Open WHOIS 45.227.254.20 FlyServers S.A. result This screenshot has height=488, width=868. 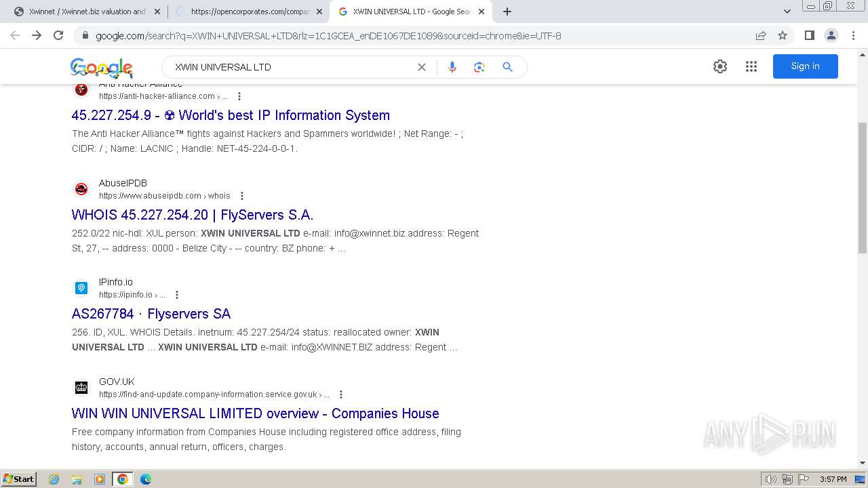193,215
